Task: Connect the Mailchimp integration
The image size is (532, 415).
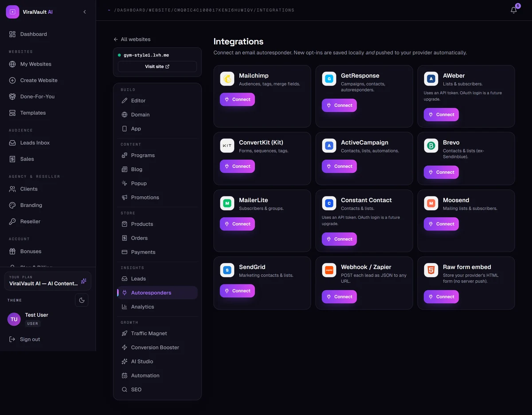Action: pos(237,99)
